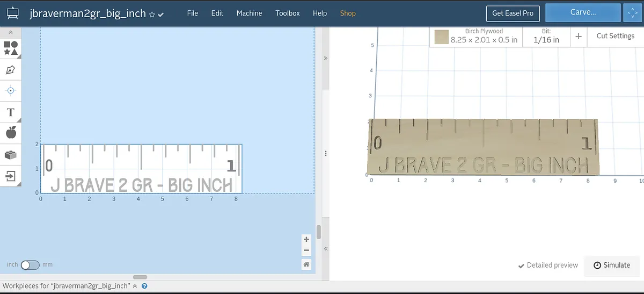Open the apple icon library
This screenshot has height=294, width=644.
coord(11,133)
